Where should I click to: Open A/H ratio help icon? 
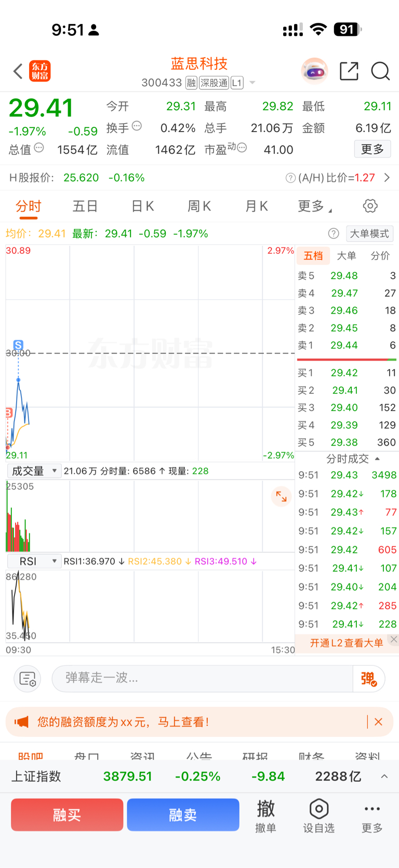coord(290,178)
